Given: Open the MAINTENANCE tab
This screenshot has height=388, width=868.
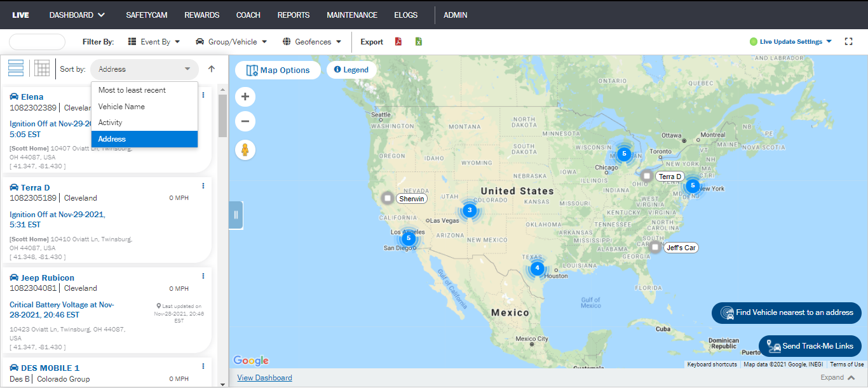Looking at the screenshot, I should (352, 15).
